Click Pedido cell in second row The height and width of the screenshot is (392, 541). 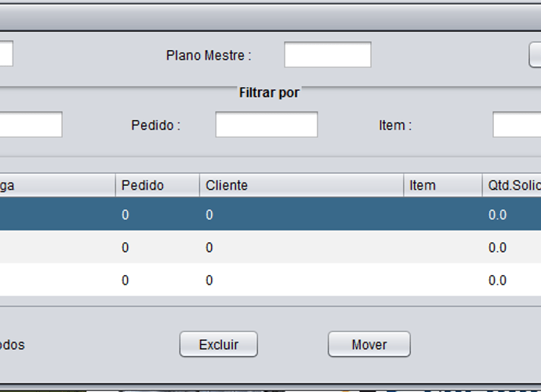158,247
